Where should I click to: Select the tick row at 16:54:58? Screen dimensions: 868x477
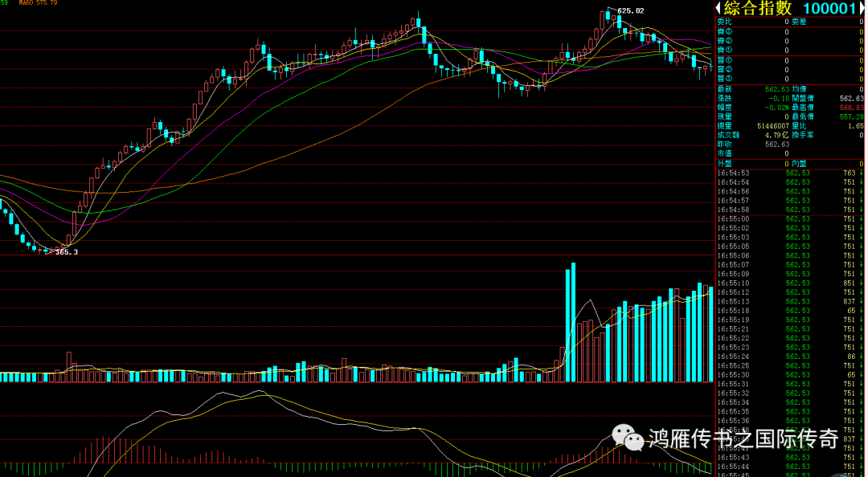(790, 210)
